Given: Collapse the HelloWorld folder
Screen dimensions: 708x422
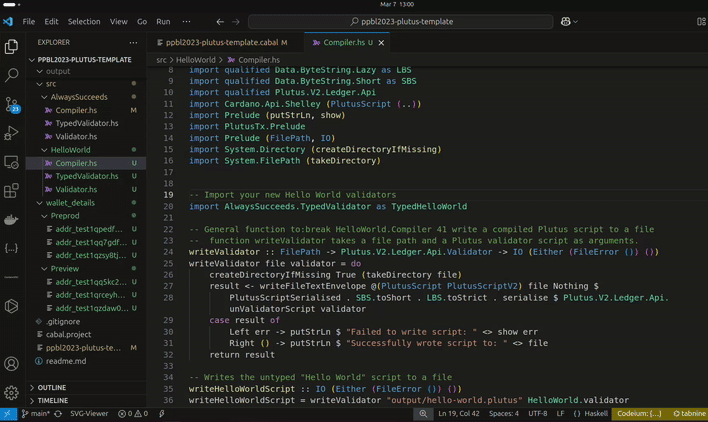Looking at the screenshot, I should tap(70, 150).
